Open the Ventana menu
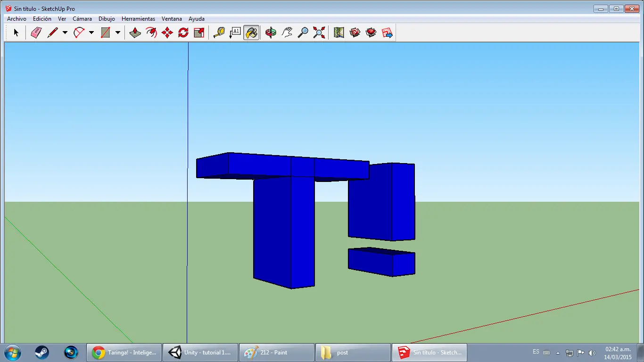The width and height of the screenshot is (644, 362). coord(172,19)
